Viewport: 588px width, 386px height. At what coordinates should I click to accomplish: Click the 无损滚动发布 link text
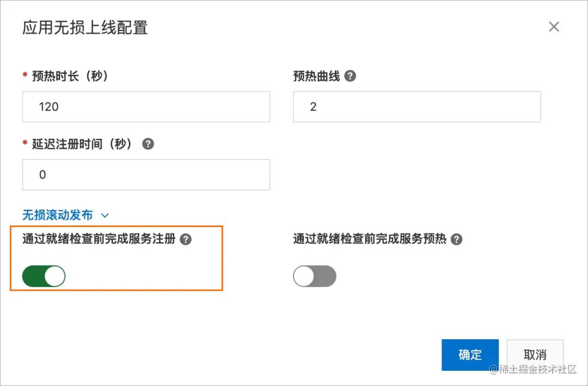point(57,215)
